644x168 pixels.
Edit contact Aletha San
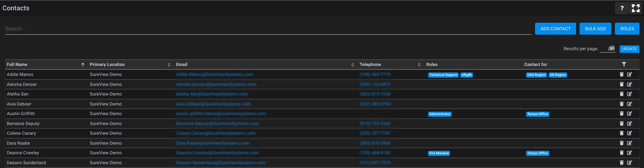630,94
